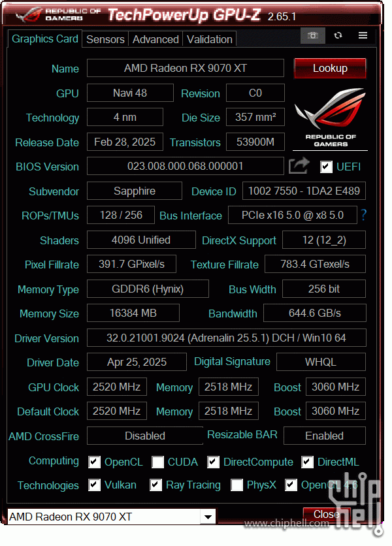Select the Graphics Card tab
The width and height of the screenshot is (392, 546).
[44, 39]
